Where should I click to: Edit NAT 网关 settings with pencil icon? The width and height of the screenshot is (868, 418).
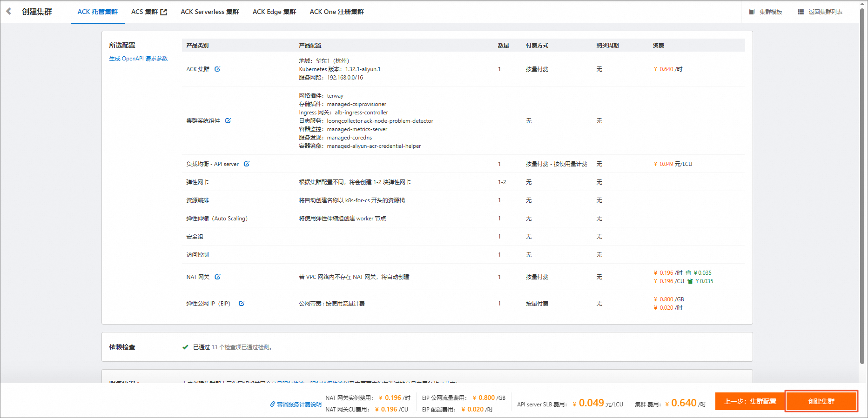pos(217,277)
